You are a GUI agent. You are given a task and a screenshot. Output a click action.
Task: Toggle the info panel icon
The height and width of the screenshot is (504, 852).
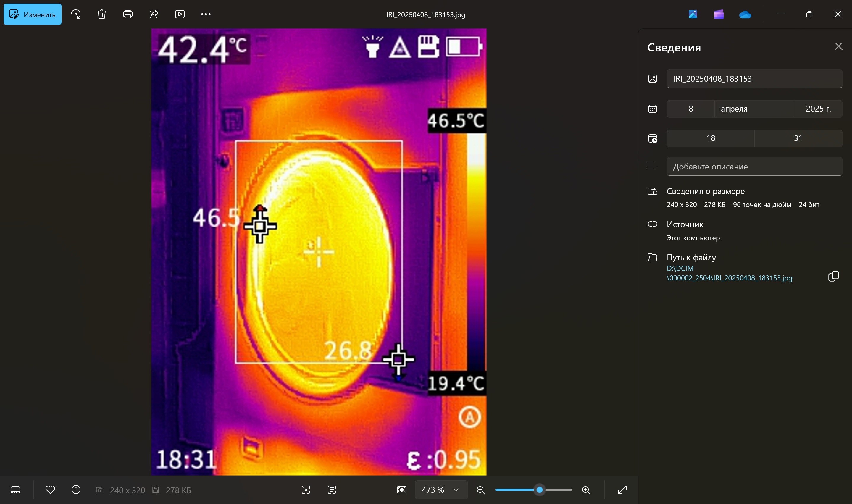[76, 490]
